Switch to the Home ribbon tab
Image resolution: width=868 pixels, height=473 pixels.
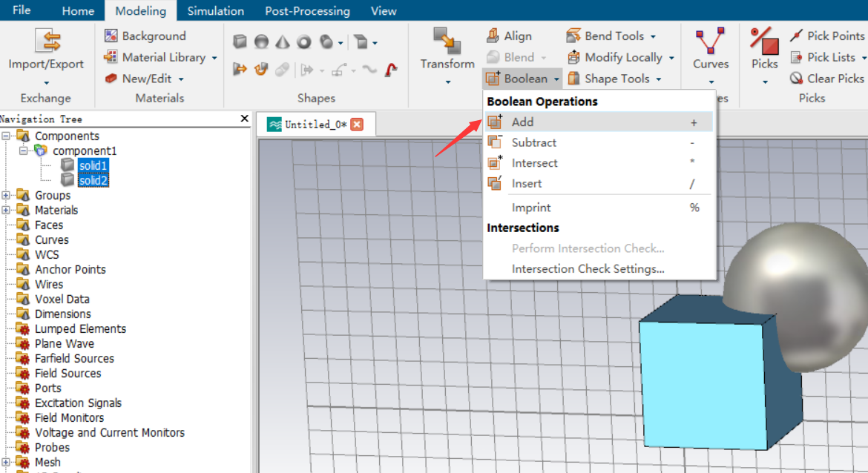(78, 10)
